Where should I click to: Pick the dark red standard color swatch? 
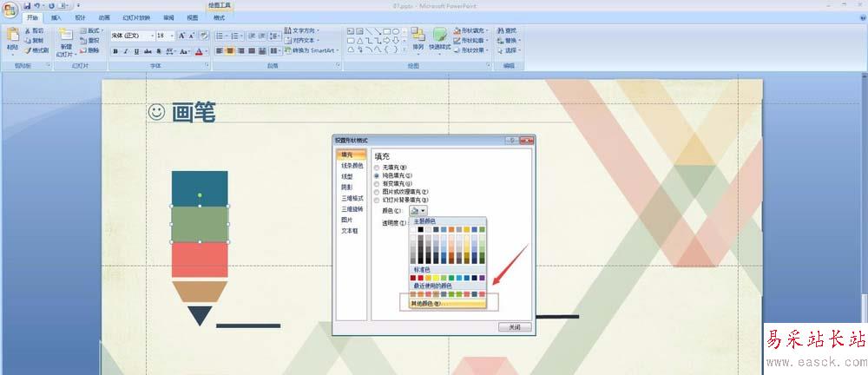click(413, 278)
